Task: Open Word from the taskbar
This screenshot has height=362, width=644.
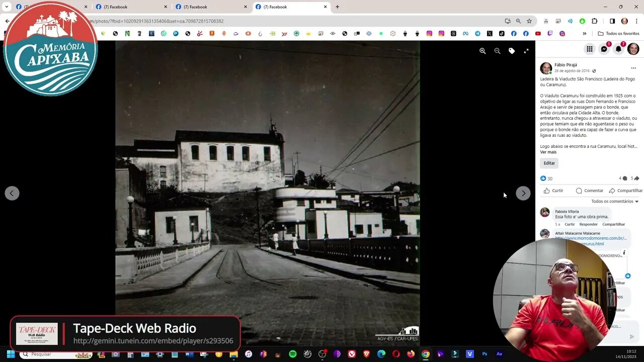Action: tap(189, 354)
